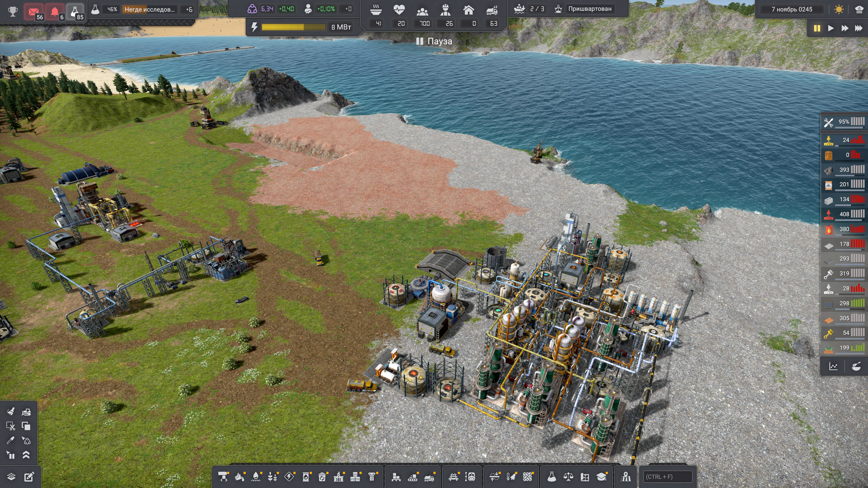Click the Пришвартован ship status button
This screenshot has width=868, height=488.
pyautogui.click(x=590, y=9)
